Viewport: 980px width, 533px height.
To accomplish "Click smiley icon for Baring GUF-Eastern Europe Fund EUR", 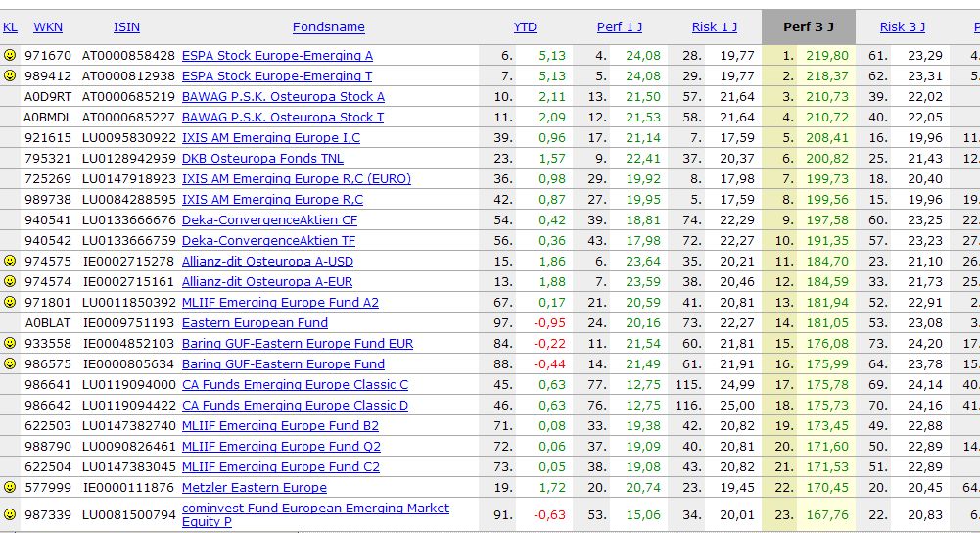I will [x=10, y=344].
